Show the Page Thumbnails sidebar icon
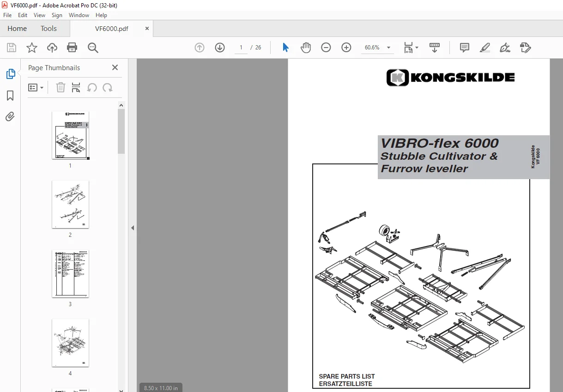 click(10, 74)
